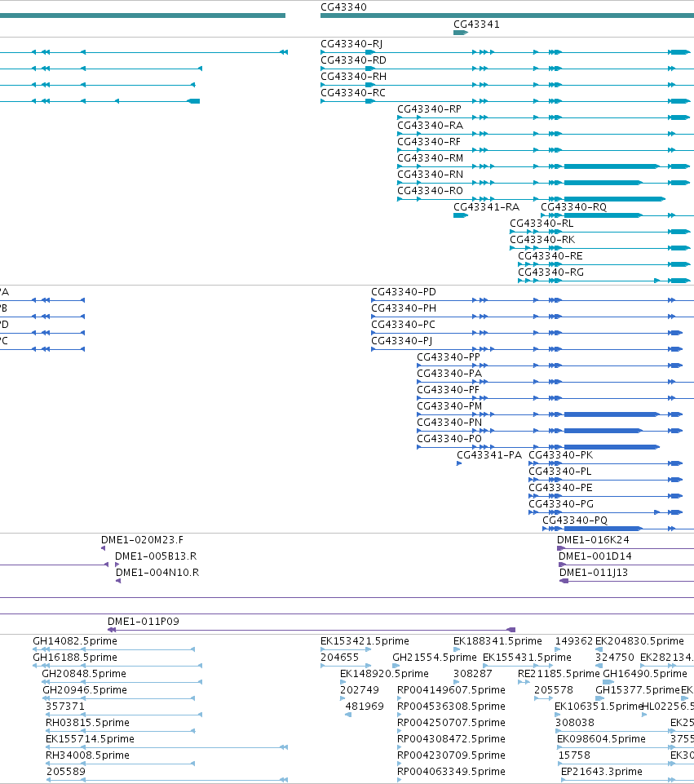Image resolution: width=694 pixels, height=784 pixels.
Task: Click the CG43340-RH transcript label
Action: tap(353, 77)
